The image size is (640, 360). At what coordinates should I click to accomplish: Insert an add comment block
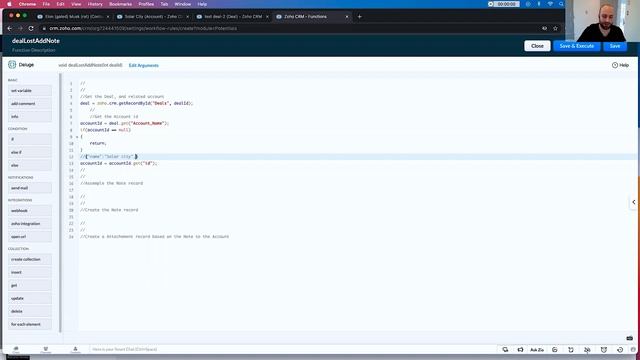coord(30,104)
